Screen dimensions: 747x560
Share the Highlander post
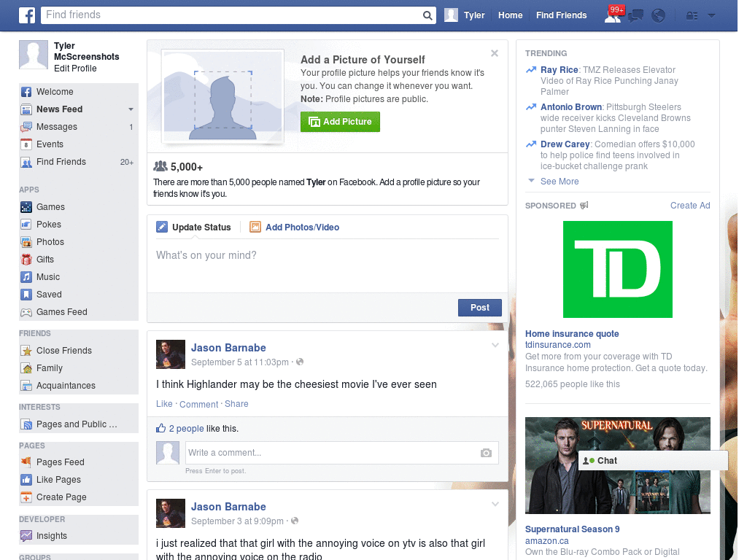tap(236, 404)
